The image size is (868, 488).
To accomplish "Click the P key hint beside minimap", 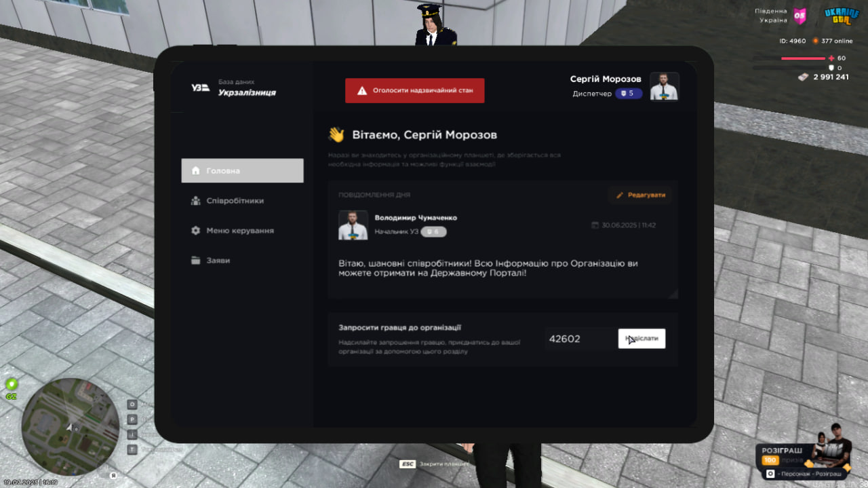I will point(132,419).
